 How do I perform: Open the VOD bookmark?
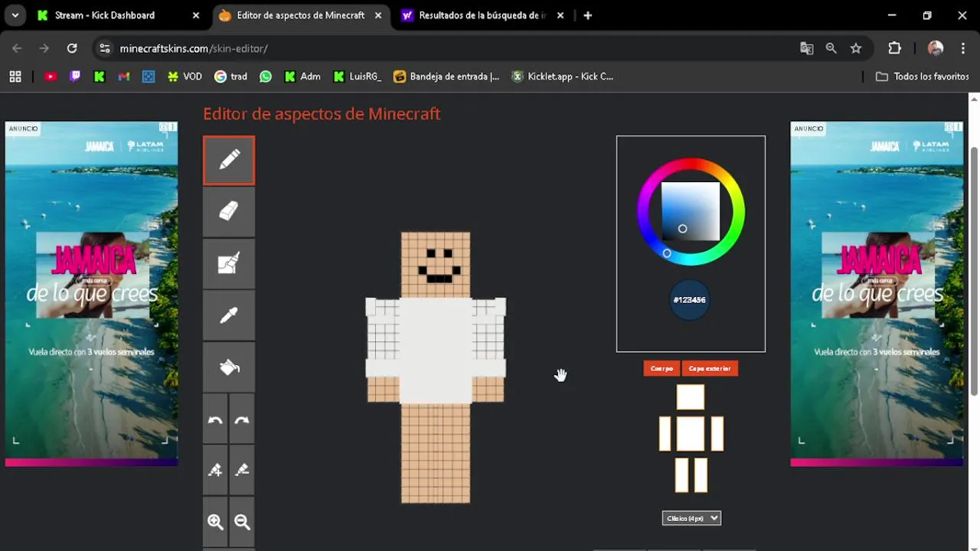[185, 77]
